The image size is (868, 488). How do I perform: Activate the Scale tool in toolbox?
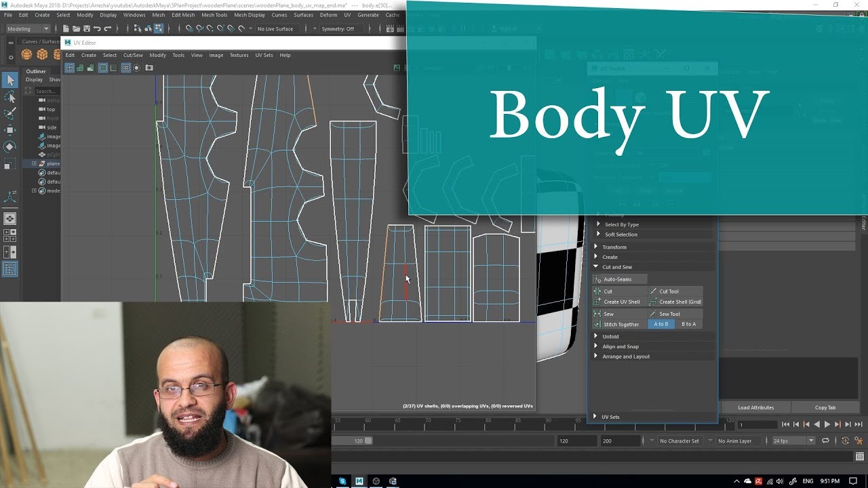coord(9,163)
